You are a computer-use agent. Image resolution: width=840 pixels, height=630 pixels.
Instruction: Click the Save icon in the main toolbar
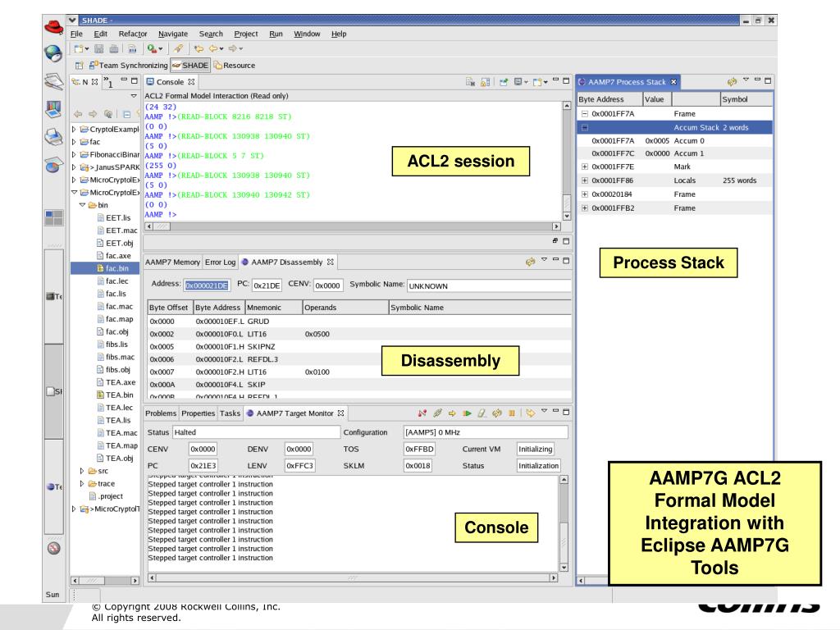point(99,48)
